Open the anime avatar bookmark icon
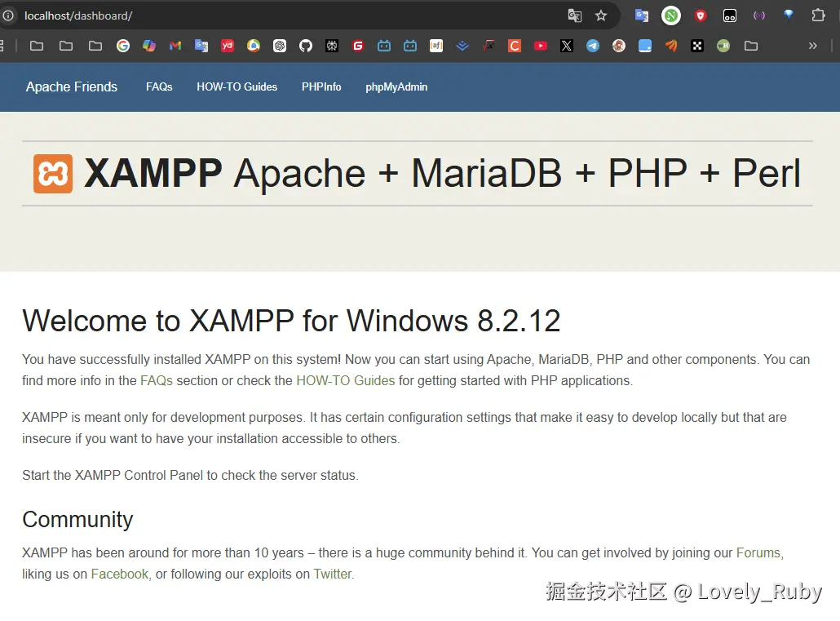The image size is (840, 621). click(619, 46)
